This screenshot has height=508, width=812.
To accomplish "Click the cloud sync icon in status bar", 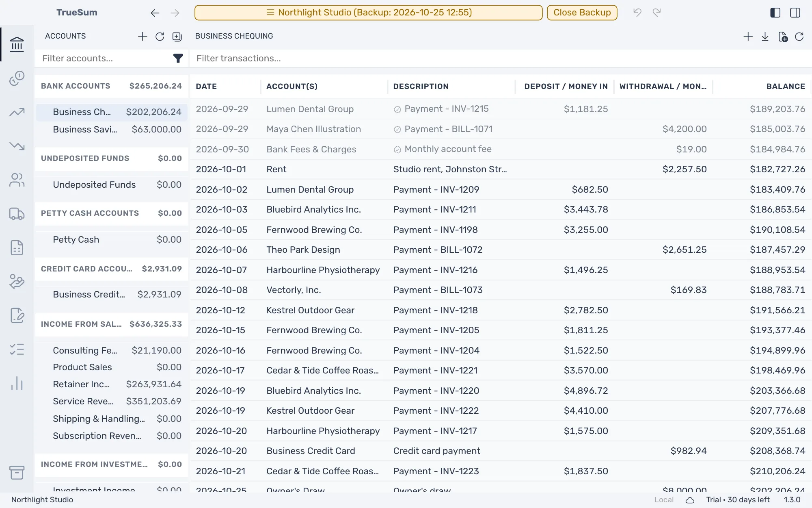I will (690, 500).
